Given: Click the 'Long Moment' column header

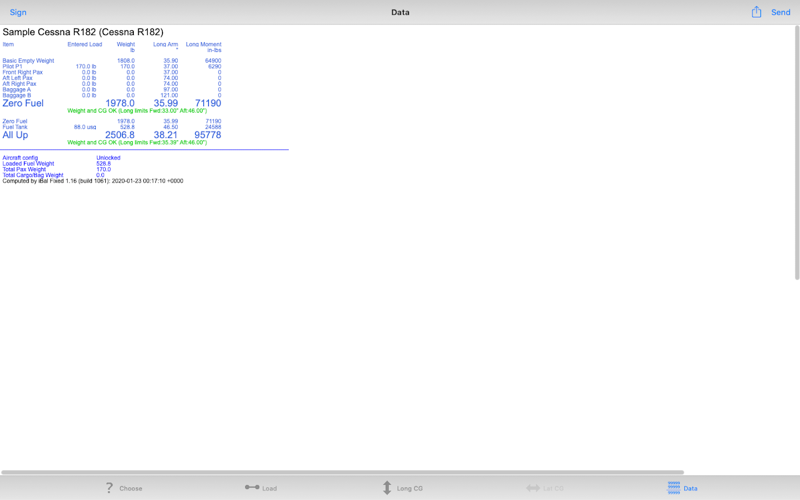Looking at the screenshot, I should pyautogui.click(x=203, y=44).
